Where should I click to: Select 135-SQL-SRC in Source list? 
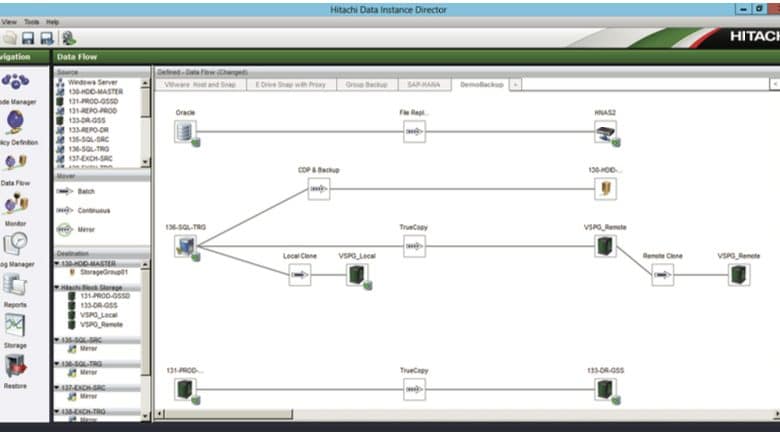click(x=89, y=140)
